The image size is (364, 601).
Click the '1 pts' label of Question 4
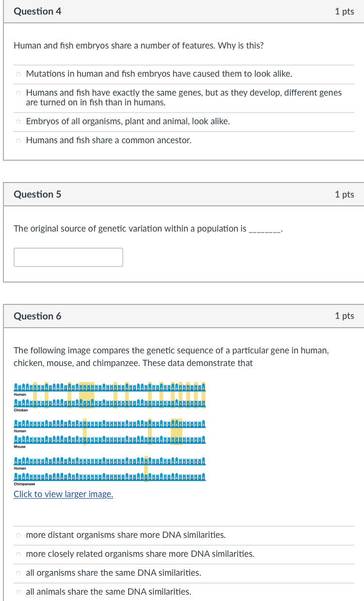(x=344, y=12)
